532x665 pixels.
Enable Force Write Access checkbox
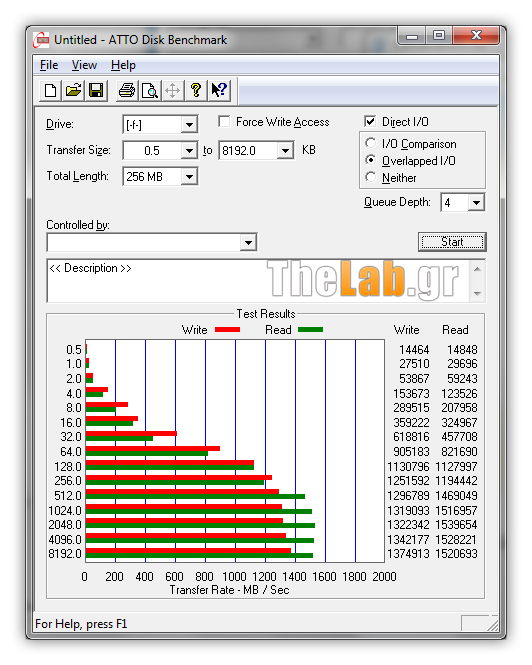coord(224,122)
